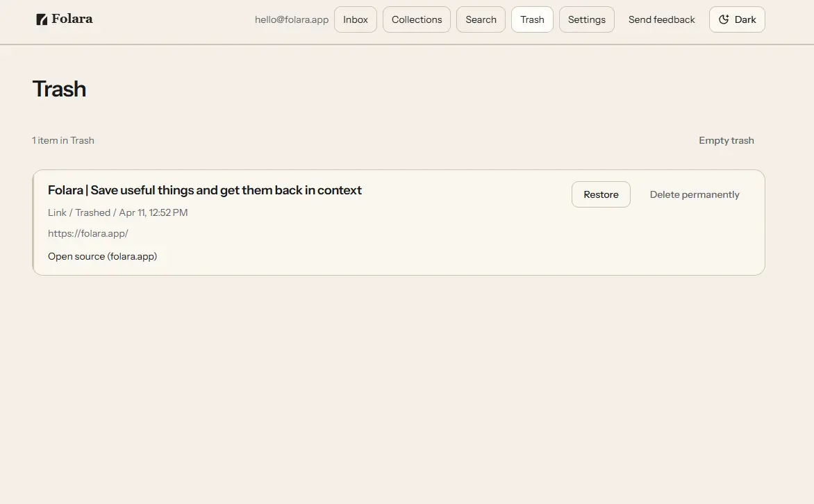Click the Folara brand name
Screen dimensions: 814x504
click(72, 19)
